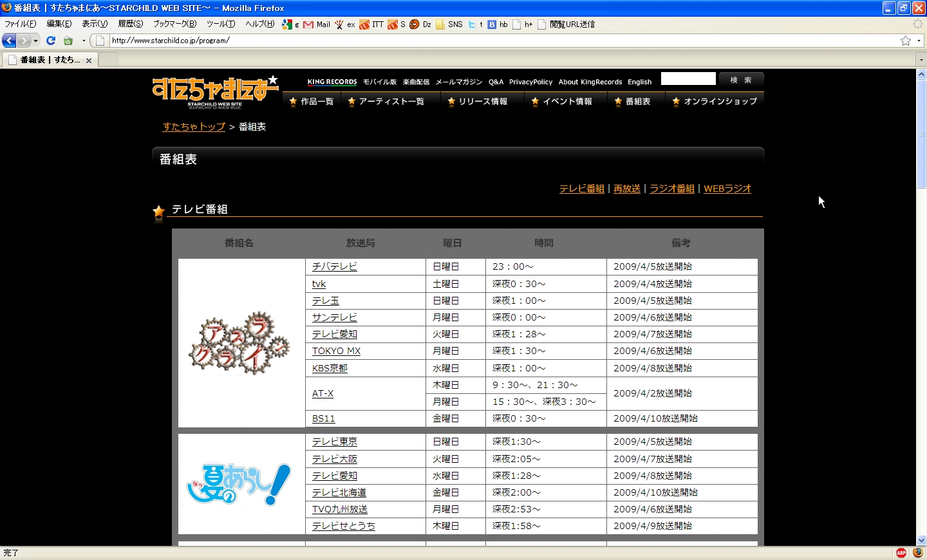Click the Firefox icon in the status bar
The image size is (927, 560).
[x=918, y=553]
